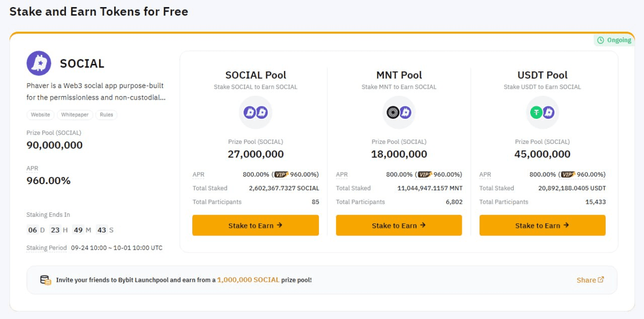This screenshot has width=644, height=319.
Task: Click the SOCIAL token name heading
Action: coord(82,63)
